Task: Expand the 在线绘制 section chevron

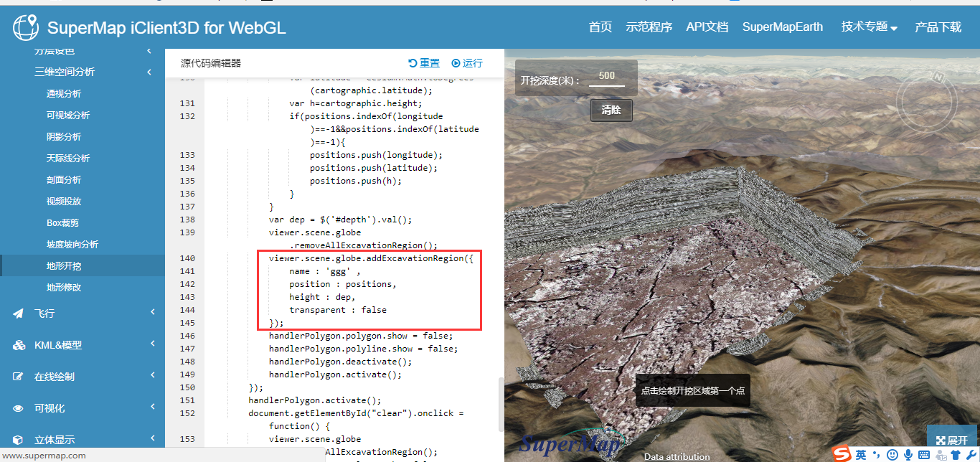Action: tap(153, 375)
